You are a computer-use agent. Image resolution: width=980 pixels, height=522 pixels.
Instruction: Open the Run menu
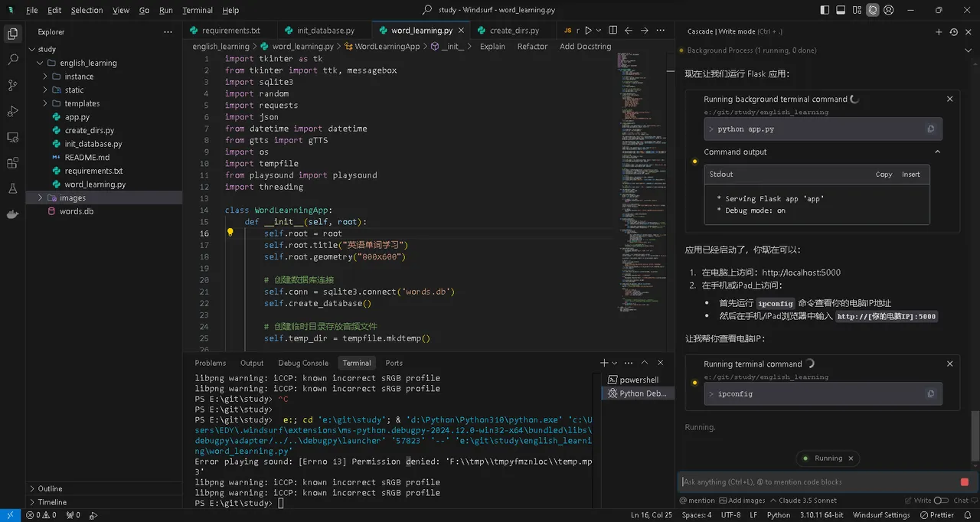coord(166,10)
